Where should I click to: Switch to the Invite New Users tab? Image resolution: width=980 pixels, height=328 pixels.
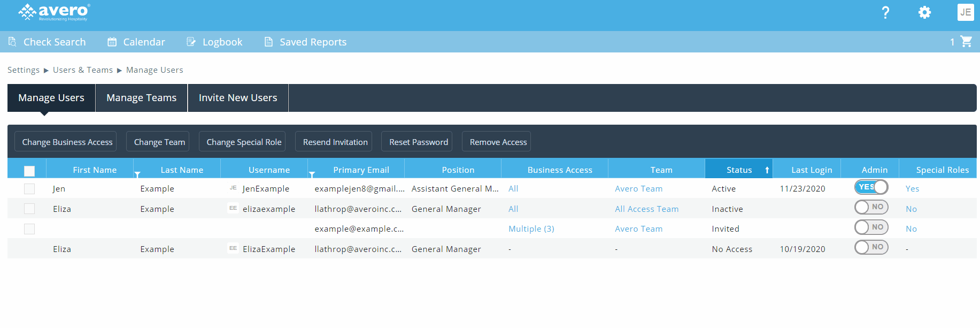(x=238, y=98)
